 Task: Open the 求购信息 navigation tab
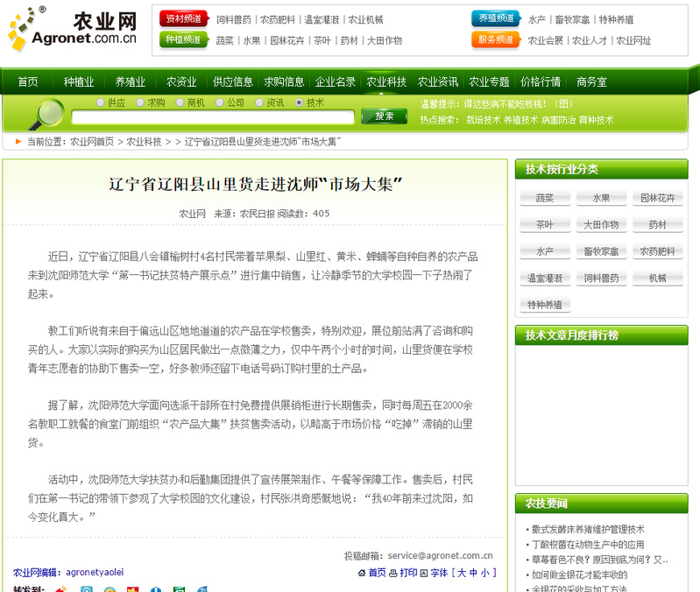284,82
